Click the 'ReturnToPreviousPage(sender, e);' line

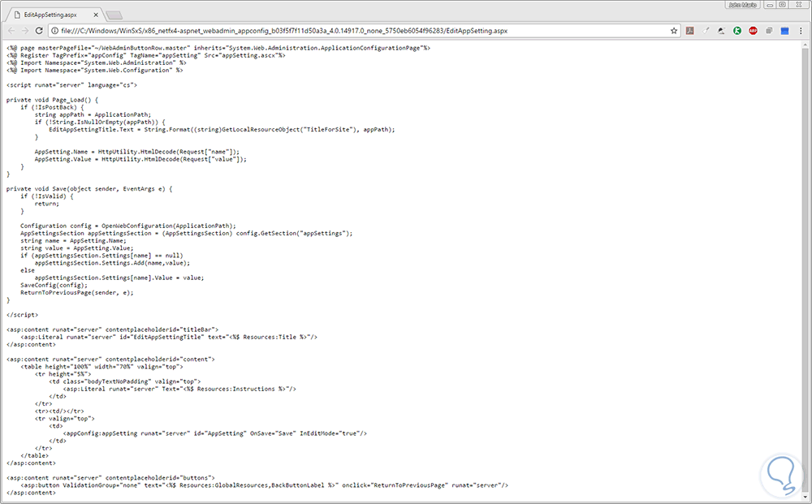pyautogui.click(x=76, y=292)
